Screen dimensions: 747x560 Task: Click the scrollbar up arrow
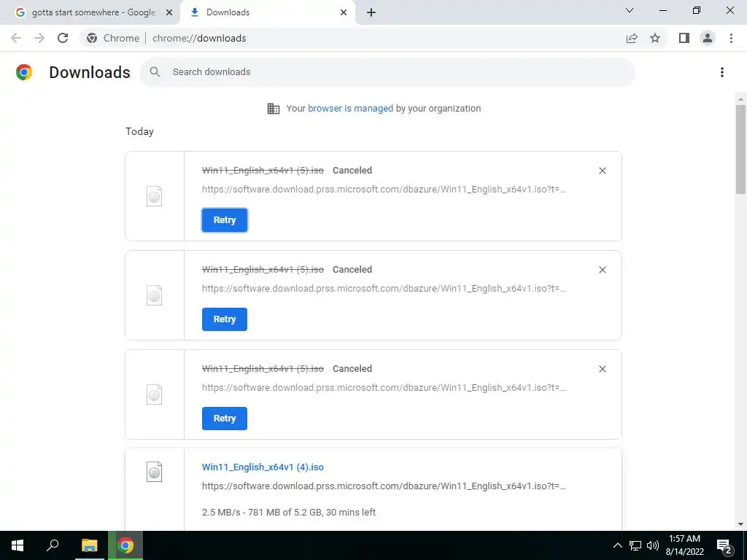coord(740,99)
